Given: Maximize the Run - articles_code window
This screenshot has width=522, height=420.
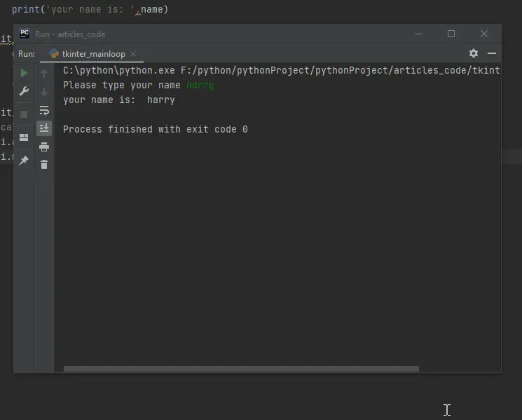Looking at the screenshot, I should [451, 34].
